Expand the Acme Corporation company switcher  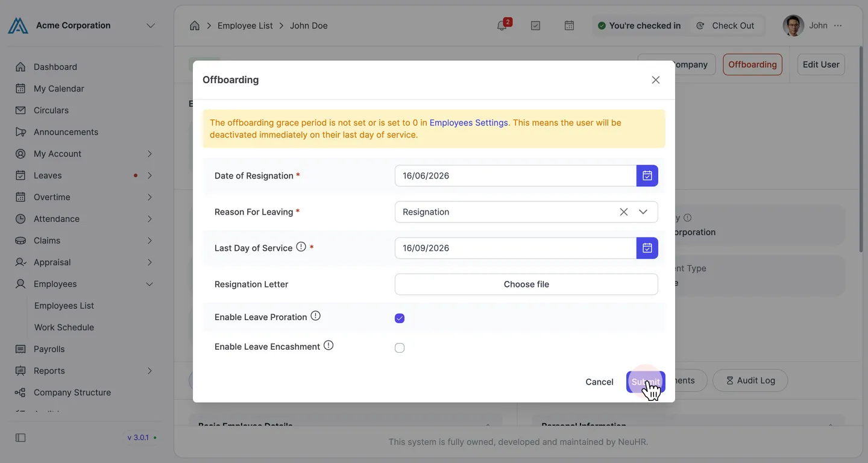coord(151,25)
